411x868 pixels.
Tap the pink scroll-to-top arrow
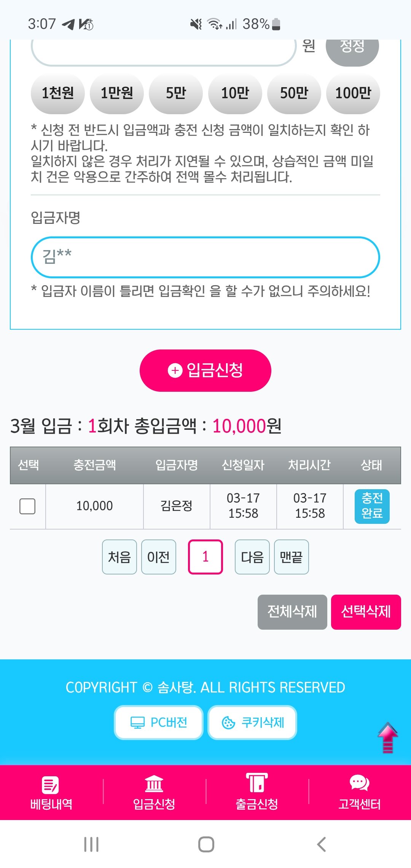[387, 738]
